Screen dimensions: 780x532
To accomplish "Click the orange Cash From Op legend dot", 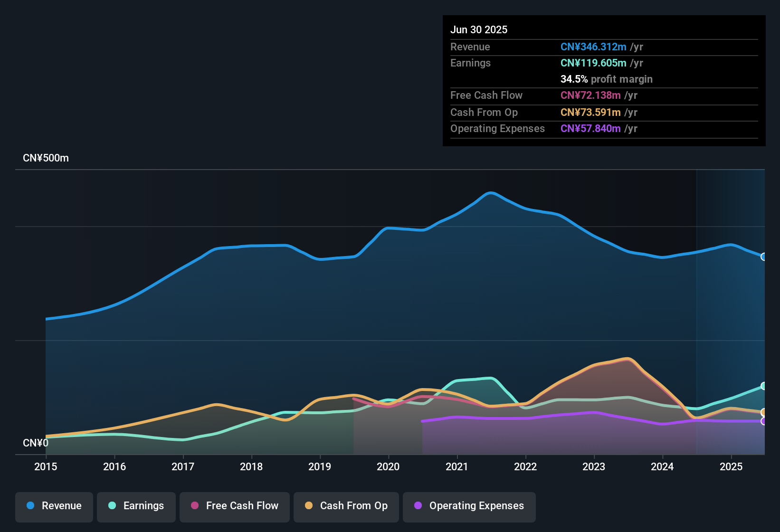I will [x=309, y=506].
